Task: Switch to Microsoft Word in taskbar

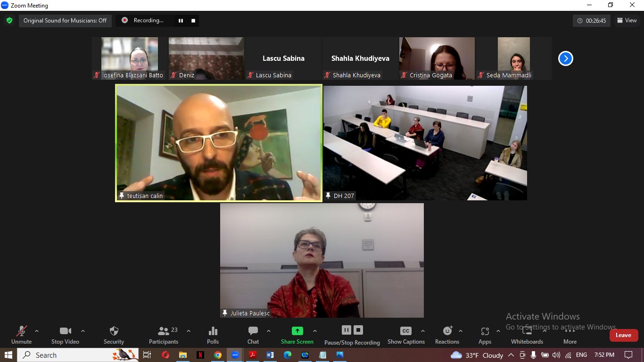Action: click(270, 355)
